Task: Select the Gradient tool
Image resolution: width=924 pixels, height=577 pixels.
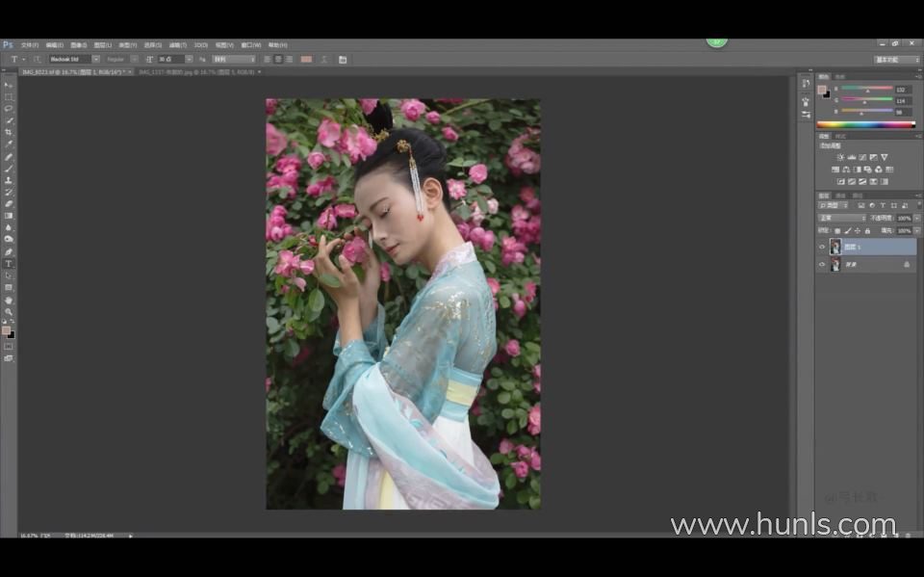Action: (9, 216)
